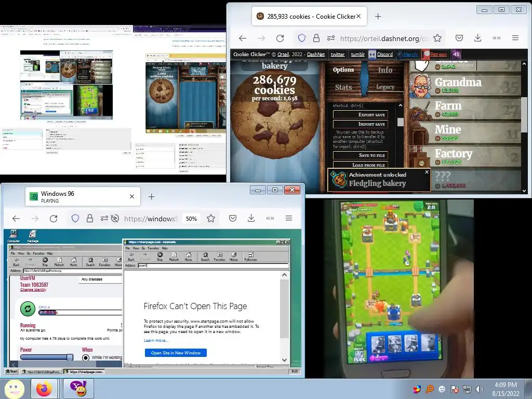Buy a Factory building
532x399 pixels.
click(x=465, y=156)
